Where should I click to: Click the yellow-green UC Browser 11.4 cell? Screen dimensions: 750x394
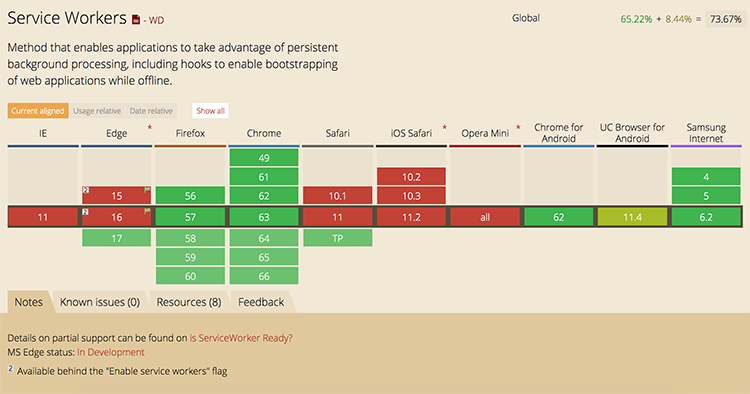point(632,217)
